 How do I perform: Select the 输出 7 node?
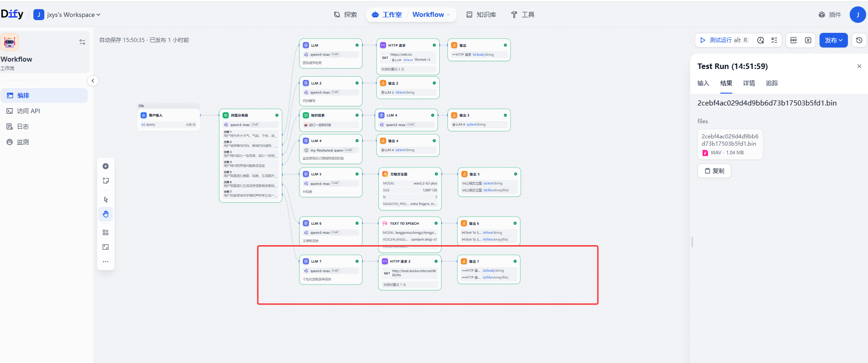point(489,269)
